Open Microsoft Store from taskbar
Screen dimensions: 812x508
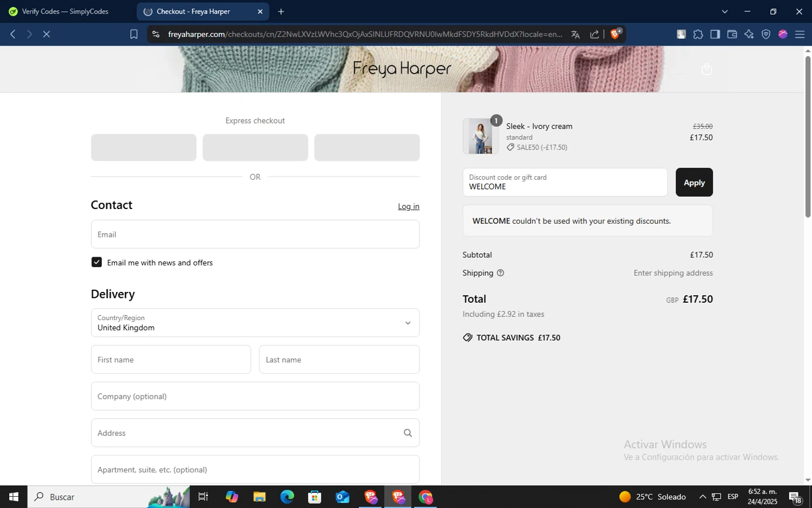click(x=315, y=497)
